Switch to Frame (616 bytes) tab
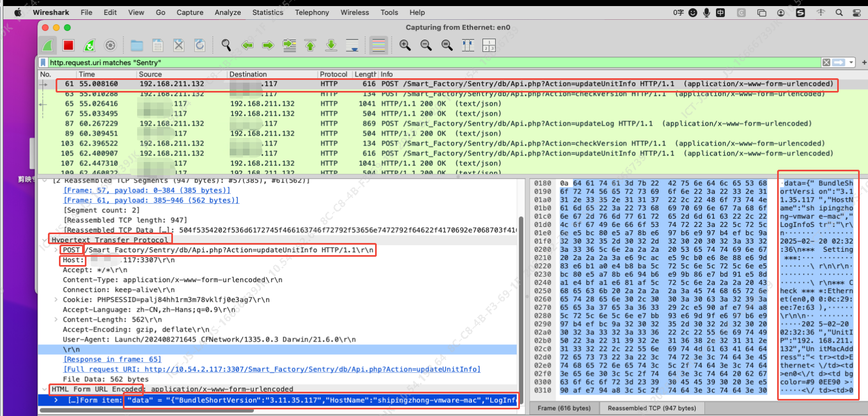 [x=564, y=408]
